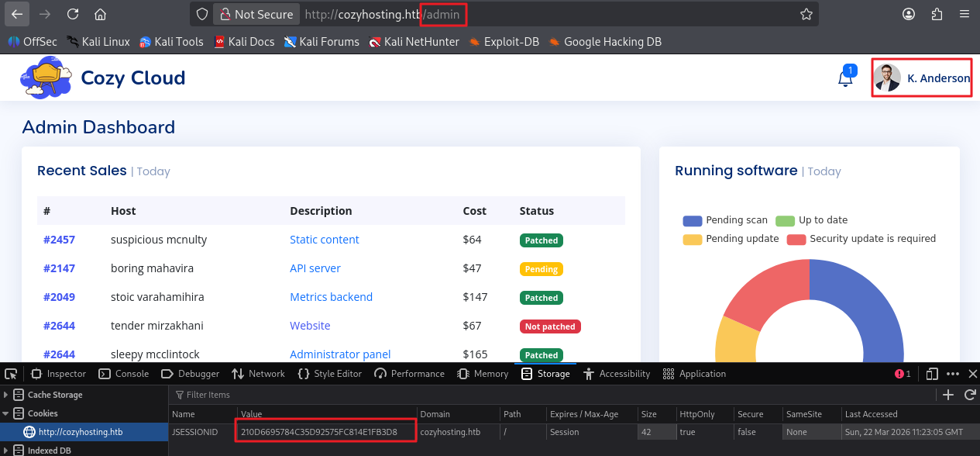The image size is (980, 456).
Task: Expand the Cache Storage tree node
Action: click(x=7, y=395)
